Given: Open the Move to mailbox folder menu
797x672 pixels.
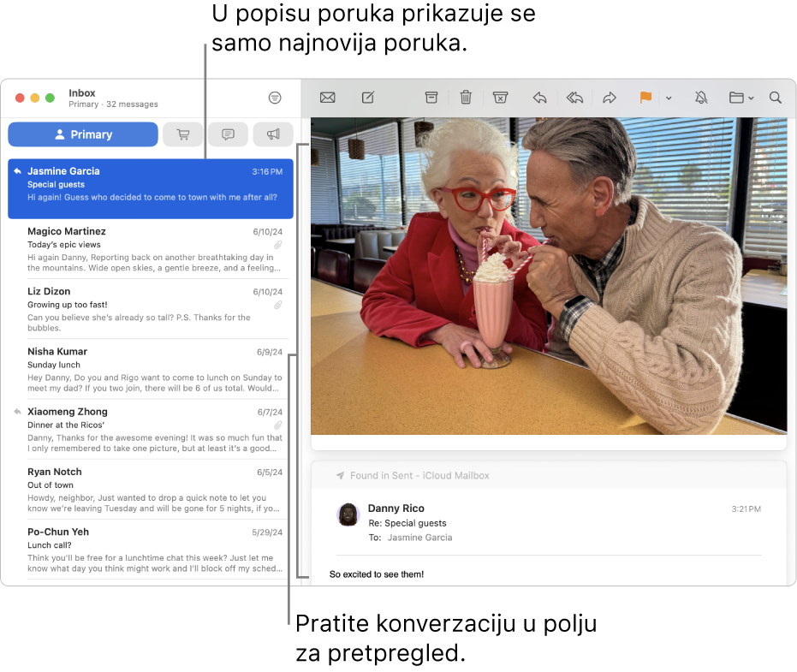Looking at the screenshot, I should pyautogui.click(x=741, y=98).
